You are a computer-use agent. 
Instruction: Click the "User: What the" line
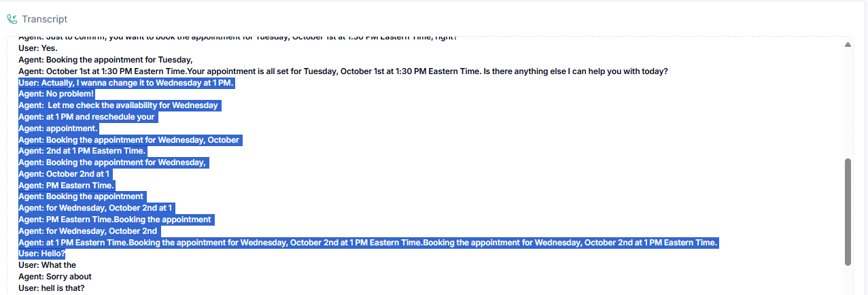coord(47,265)
